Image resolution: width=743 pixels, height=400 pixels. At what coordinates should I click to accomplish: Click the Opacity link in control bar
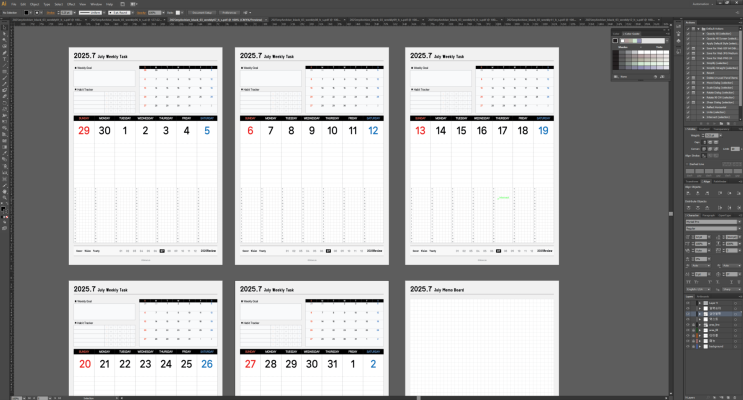coord(141,12)
